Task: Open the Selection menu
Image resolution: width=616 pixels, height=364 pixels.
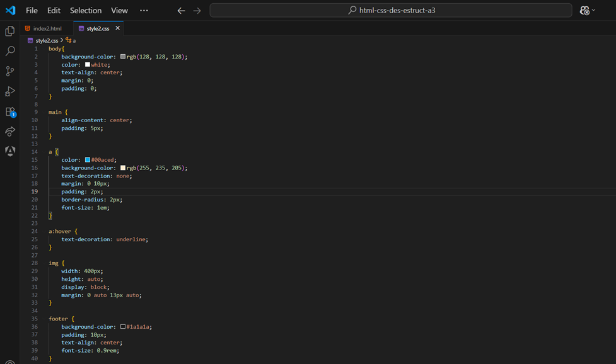Action: point(86,11)
